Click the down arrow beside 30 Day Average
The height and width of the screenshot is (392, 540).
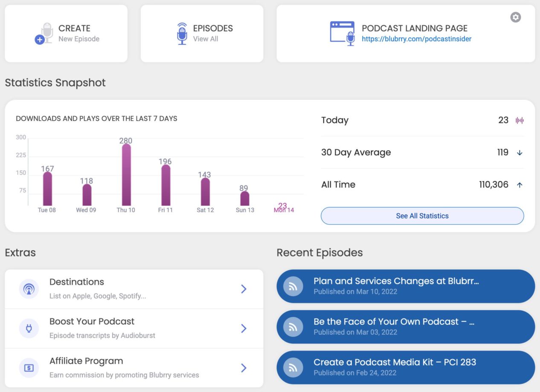point(520,152)
